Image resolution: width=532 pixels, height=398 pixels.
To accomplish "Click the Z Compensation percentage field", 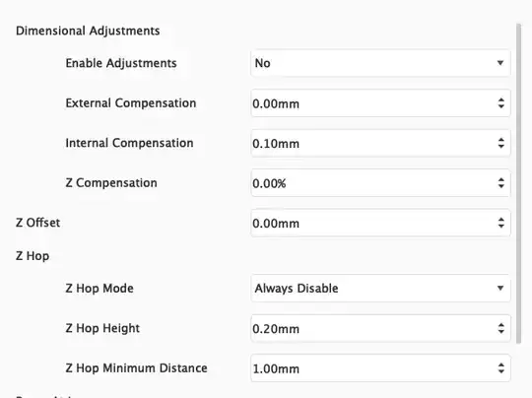I will pos(380,183).
